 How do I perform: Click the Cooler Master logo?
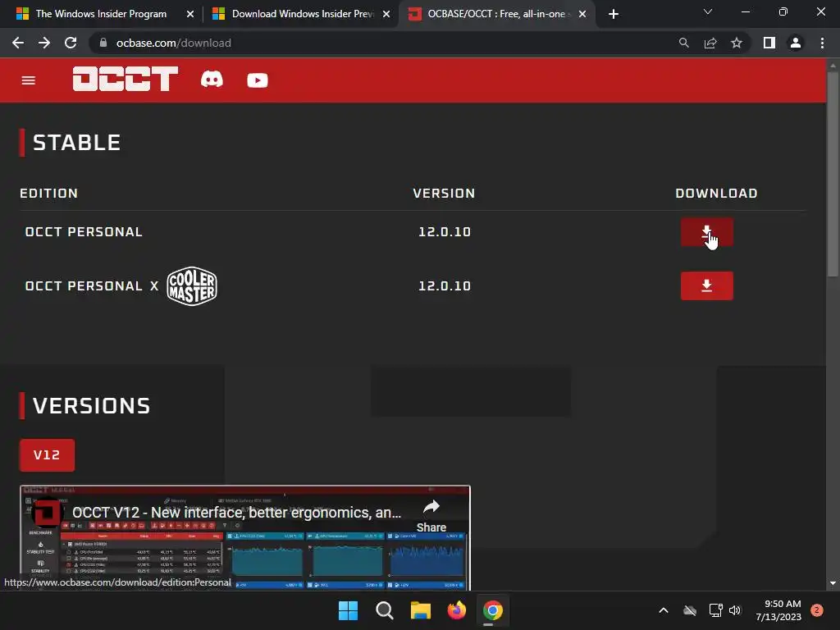(x=192, y=286)
